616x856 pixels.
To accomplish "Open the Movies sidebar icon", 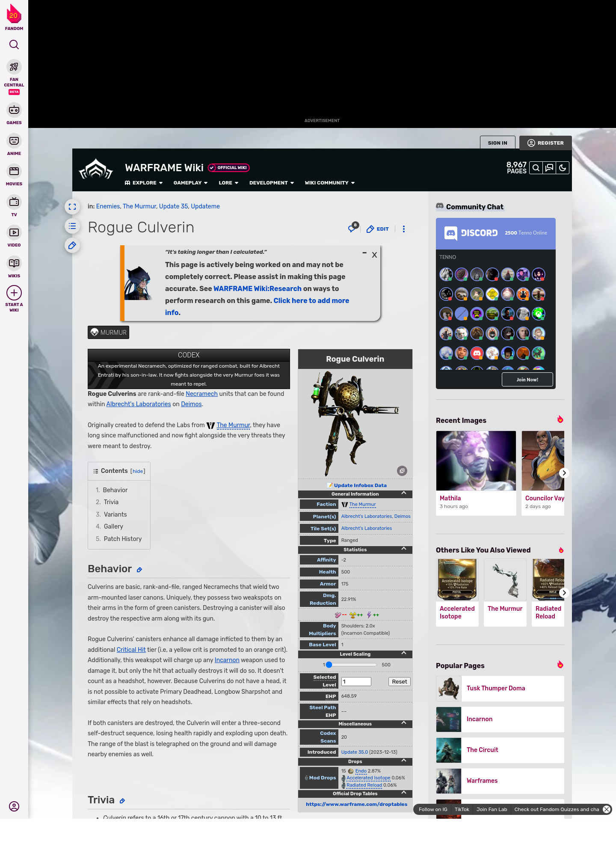I will [x=14, y=171].
